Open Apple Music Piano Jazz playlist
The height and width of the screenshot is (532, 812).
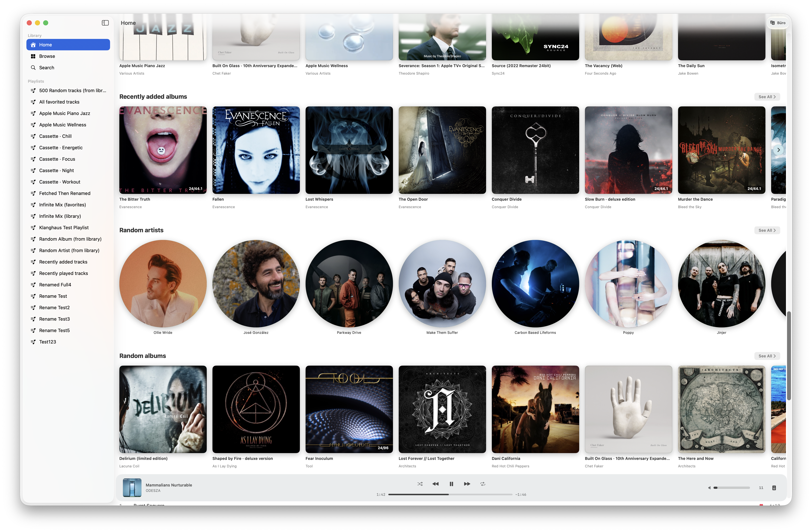[68, 113]
